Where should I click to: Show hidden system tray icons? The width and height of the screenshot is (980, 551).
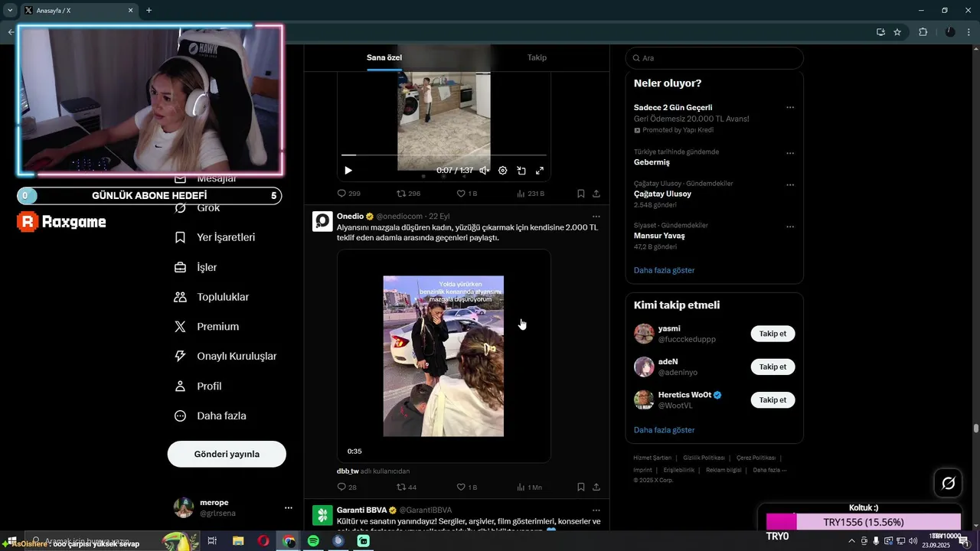tap(852, 541)
